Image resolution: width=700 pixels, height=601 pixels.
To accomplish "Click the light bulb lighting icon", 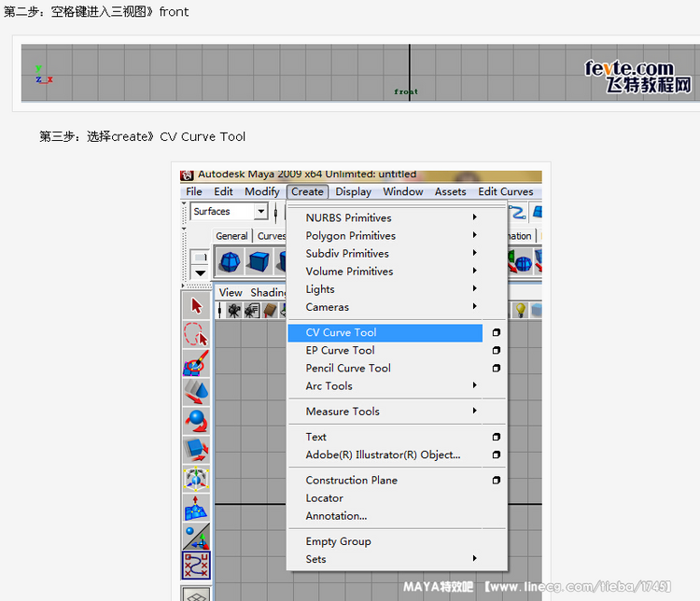I will pyautogui.click(x=520, y=310).
